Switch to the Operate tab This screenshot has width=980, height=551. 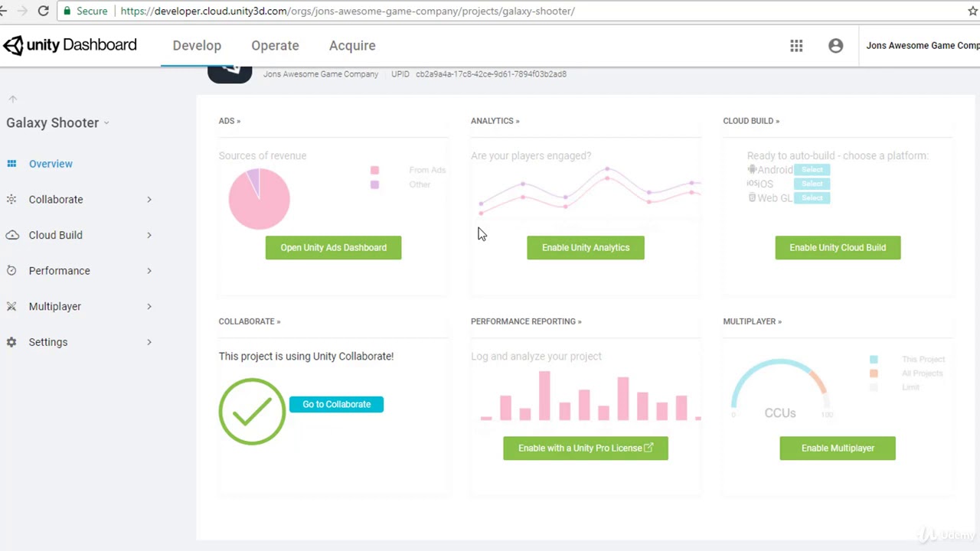point(275,46)
